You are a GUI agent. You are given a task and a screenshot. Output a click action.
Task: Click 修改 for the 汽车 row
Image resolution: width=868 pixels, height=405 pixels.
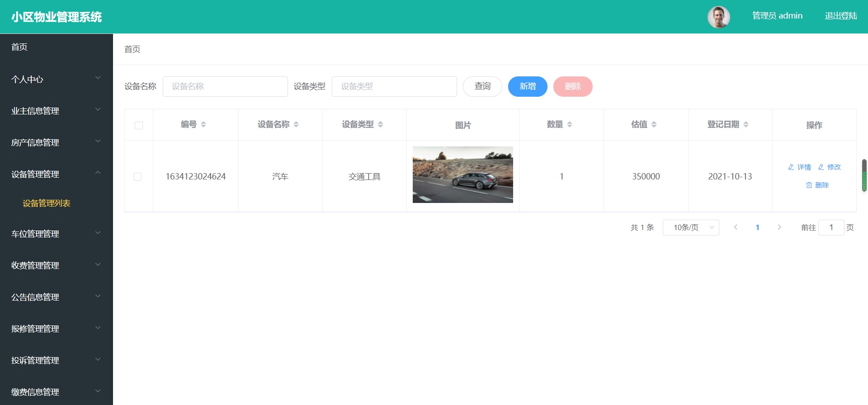click(x=830, y=167)
